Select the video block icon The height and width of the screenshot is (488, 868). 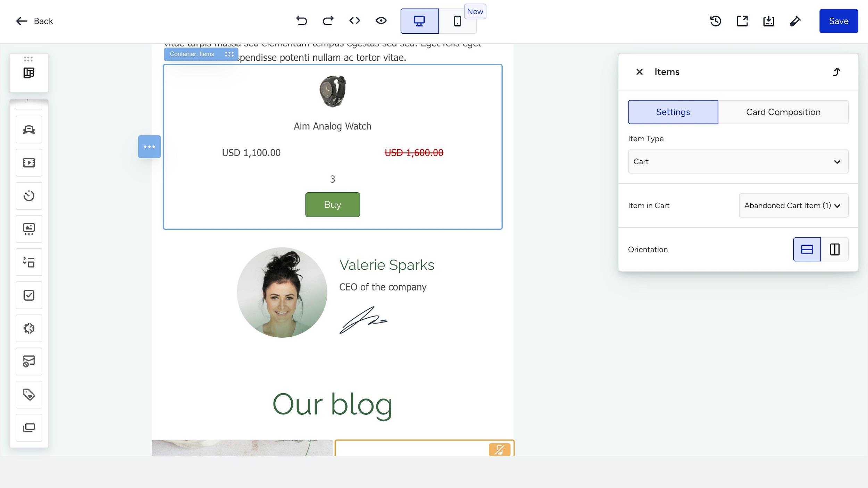[x=29, y=163]
